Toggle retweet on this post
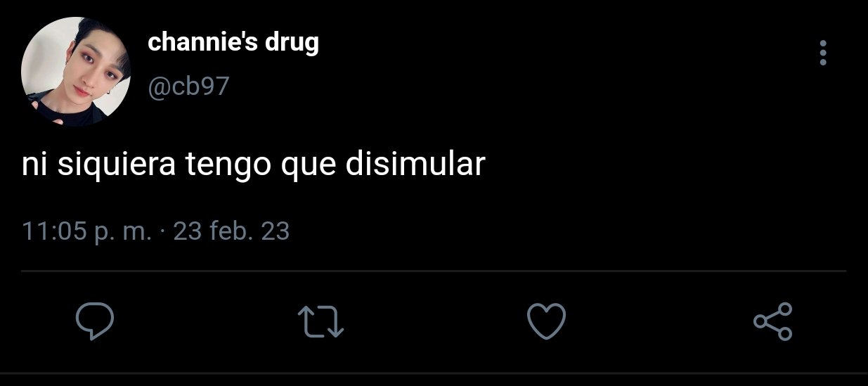Image resolution: width=868 pixels, height=386 pixels. click(321, 322)
